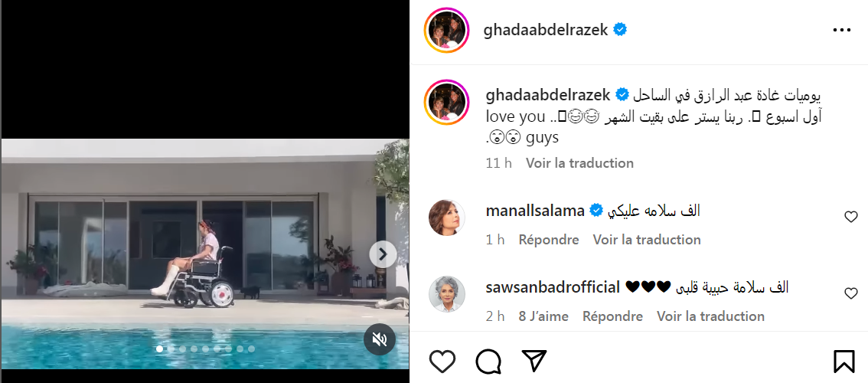868x383 pixels.
Task: Click the manallsalama username link
Action: pos(535,211)
